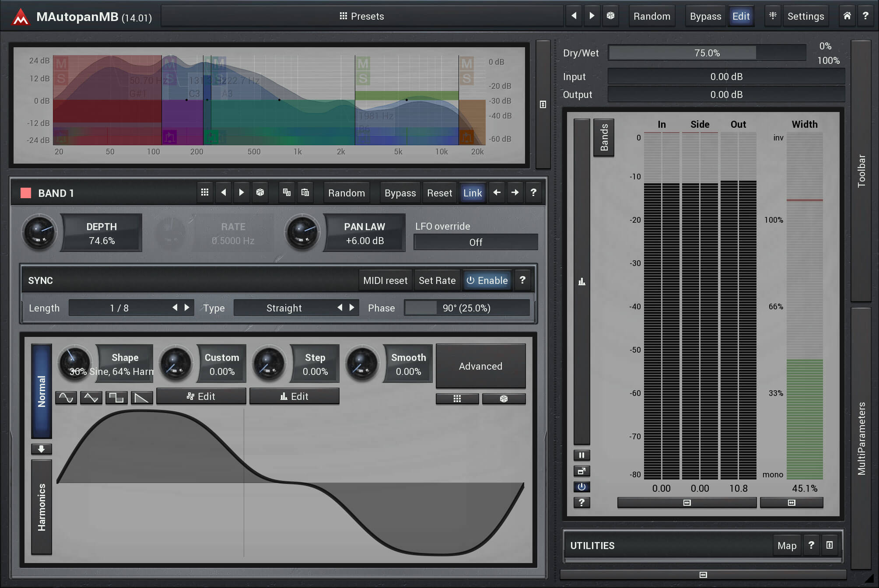Click the Step sequencer Edit button
This screenshot has height=588, width=879.
(x=294, y=396)
